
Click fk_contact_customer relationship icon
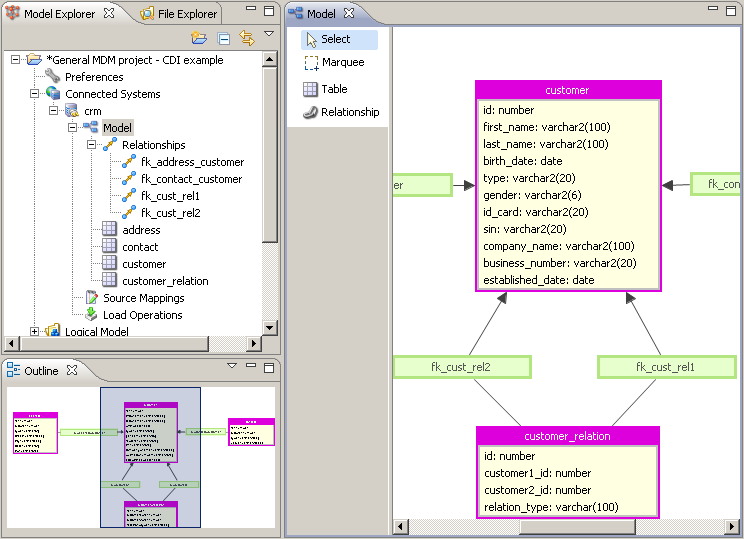coord(129,178)
